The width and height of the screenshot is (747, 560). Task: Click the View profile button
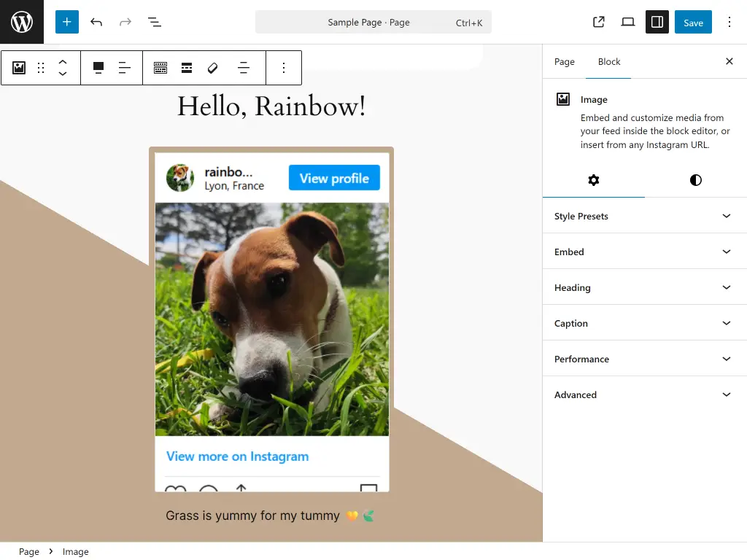(334, 177)
